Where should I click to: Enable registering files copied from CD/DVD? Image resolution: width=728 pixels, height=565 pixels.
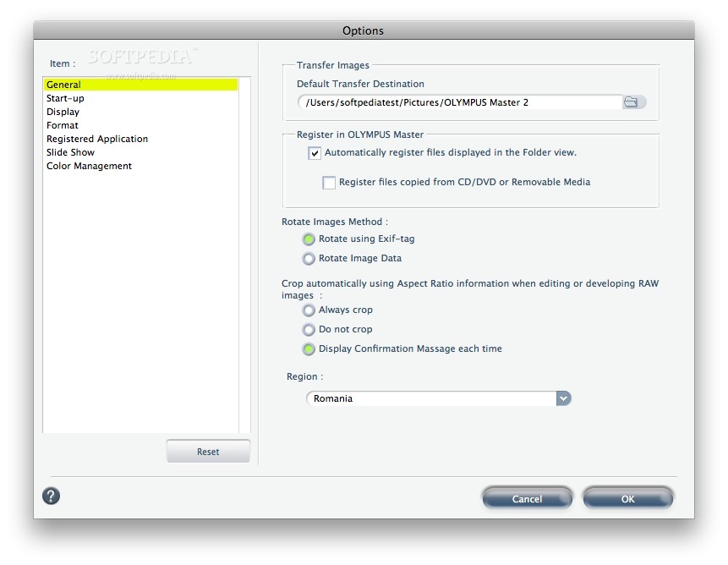[327, 182]
